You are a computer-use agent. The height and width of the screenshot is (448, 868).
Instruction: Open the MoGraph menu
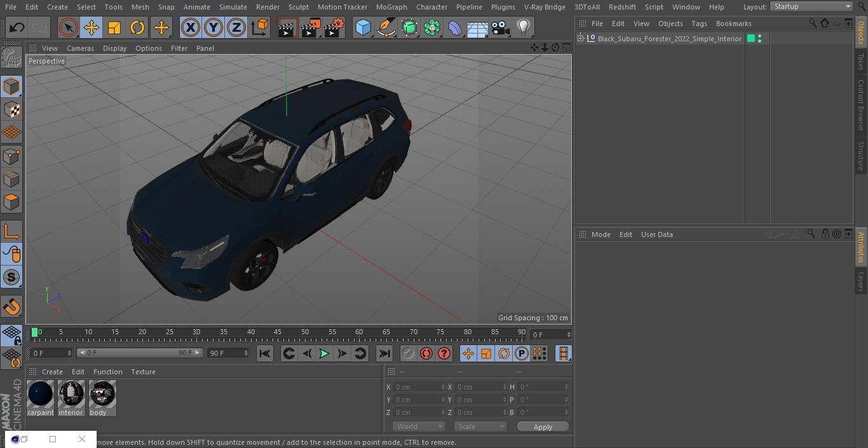pyautogui.click(x=391, y=7)
